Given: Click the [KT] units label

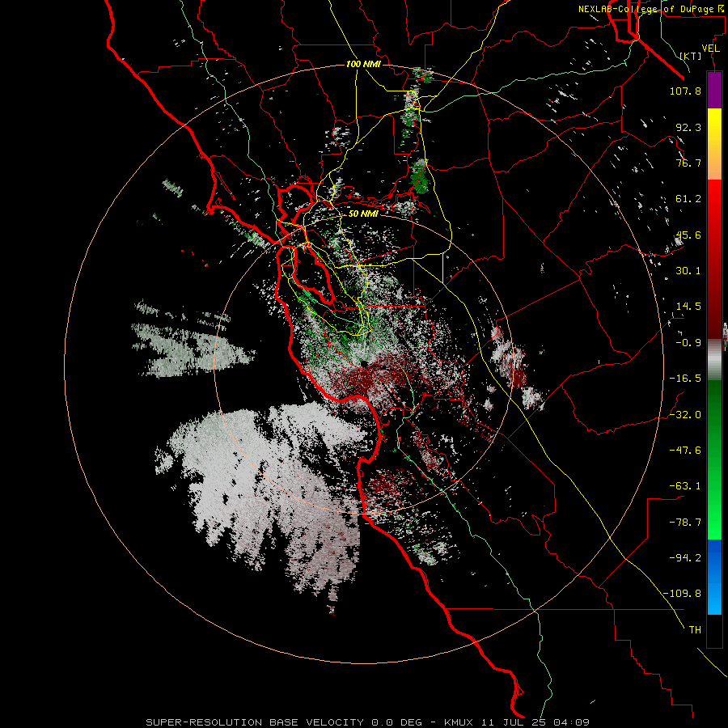Looking at the screenshot, I should click(691, 56).
